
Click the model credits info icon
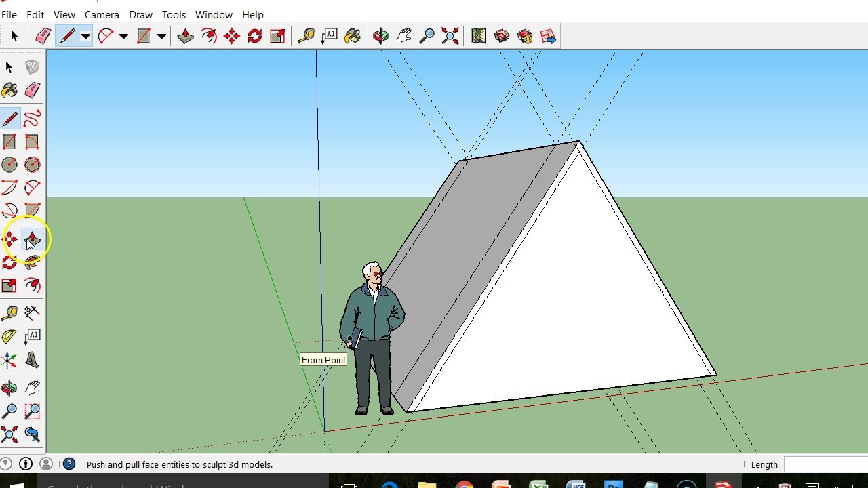point(26,464)
